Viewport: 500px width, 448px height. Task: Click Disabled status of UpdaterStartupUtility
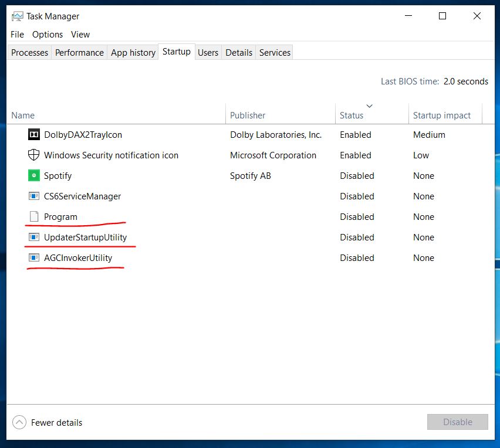(x=357, y=237)
